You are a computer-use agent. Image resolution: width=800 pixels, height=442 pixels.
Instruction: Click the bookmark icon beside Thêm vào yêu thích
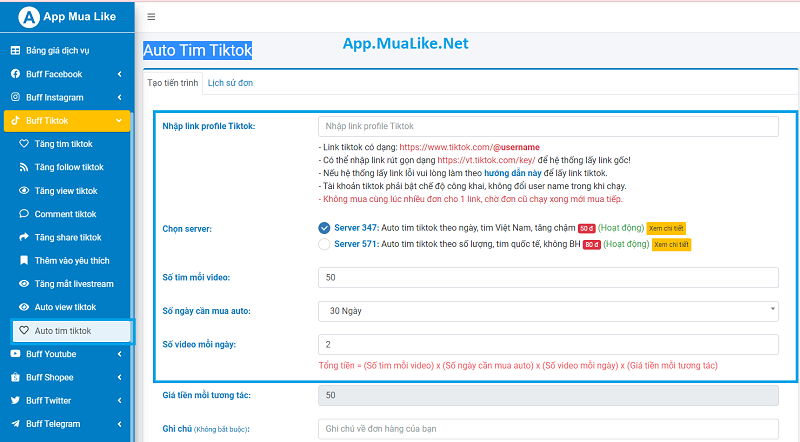[x=24, y=260]
